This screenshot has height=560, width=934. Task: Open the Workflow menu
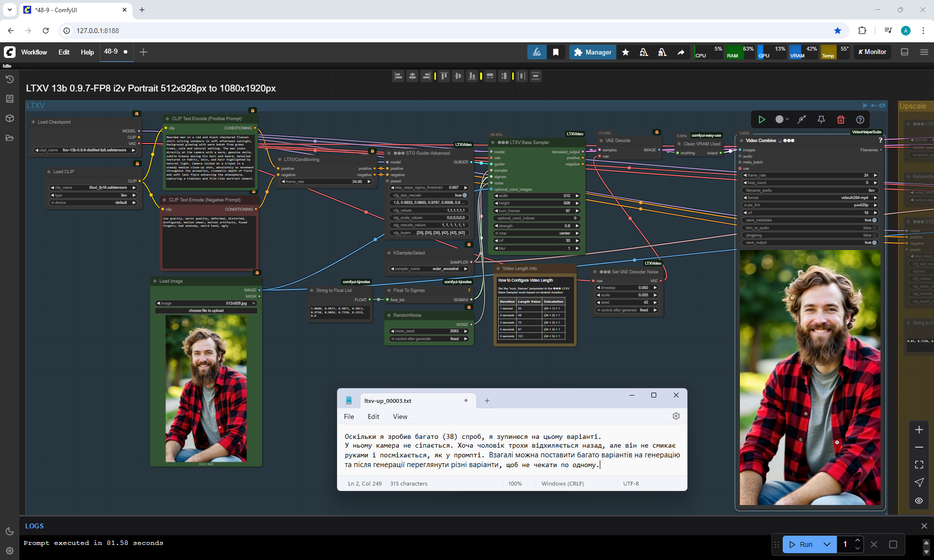click(x=34, y=52)
